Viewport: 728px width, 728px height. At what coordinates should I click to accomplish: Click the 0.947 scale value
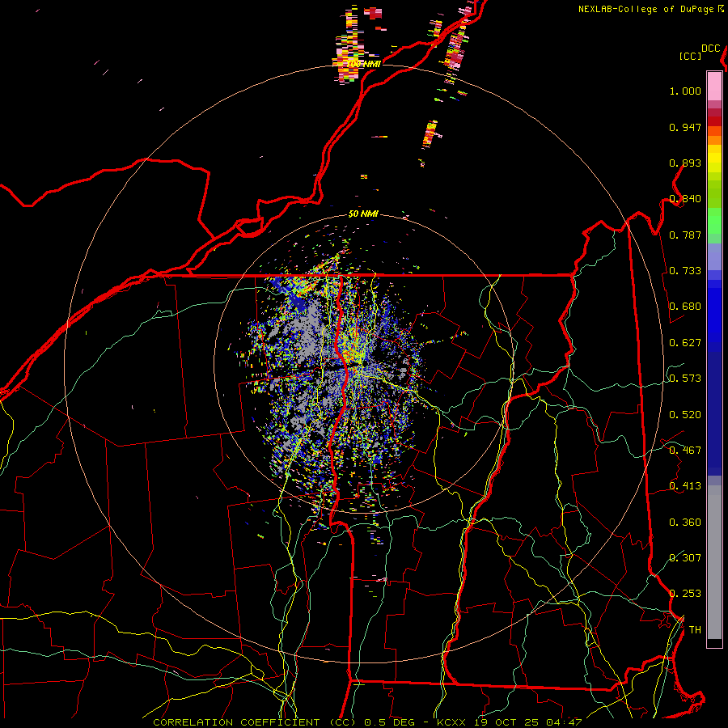pyautogui.click(x=685, y=127)
